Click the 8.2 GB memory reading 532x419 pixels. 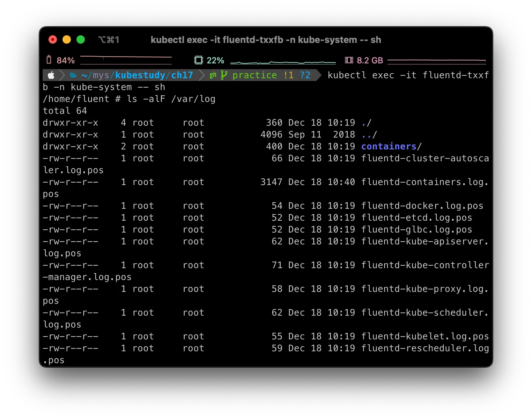pos(370,60)
